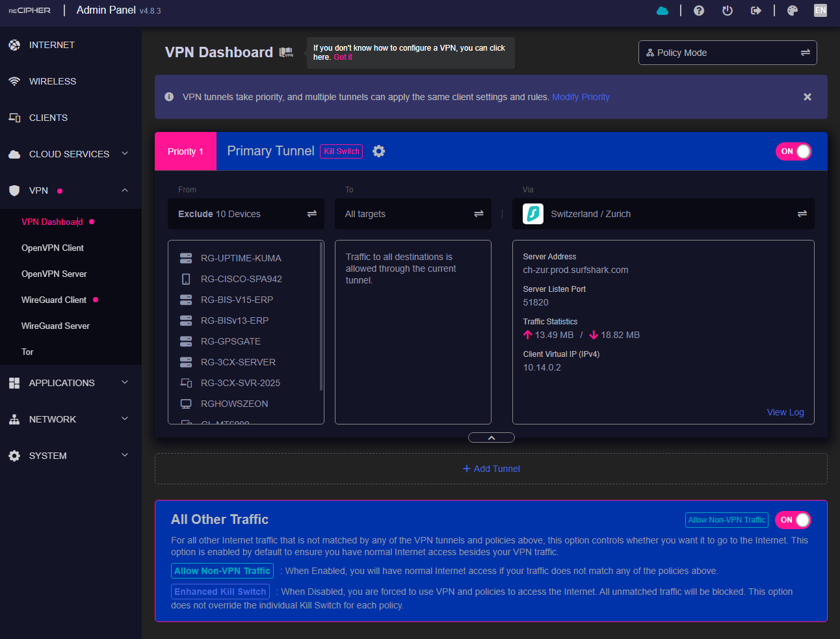Open Primary Tunnel settings gear
This screenshot has width=840, height=639.
[379, 151]
